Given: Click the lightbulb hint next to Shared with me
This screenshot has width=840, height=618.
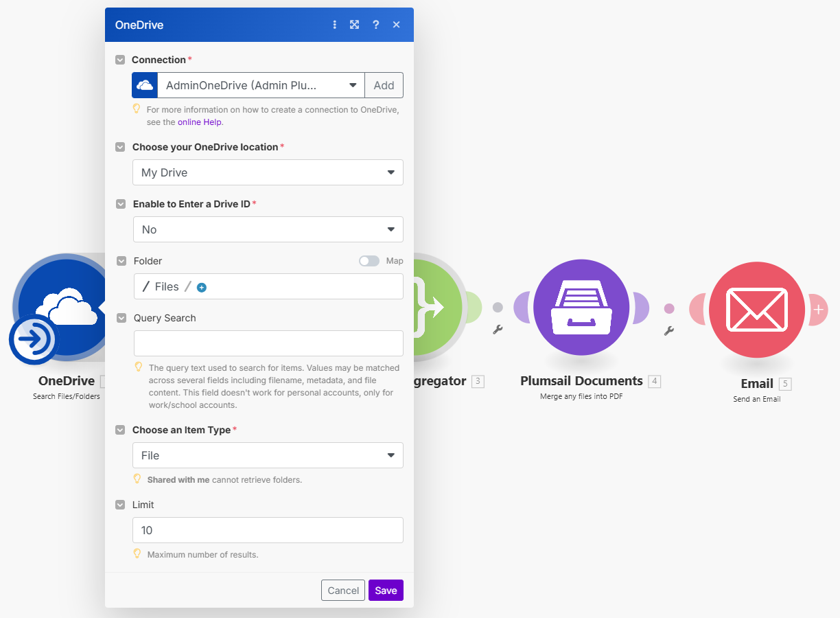Looking at the screenshot, I should 137,479.
